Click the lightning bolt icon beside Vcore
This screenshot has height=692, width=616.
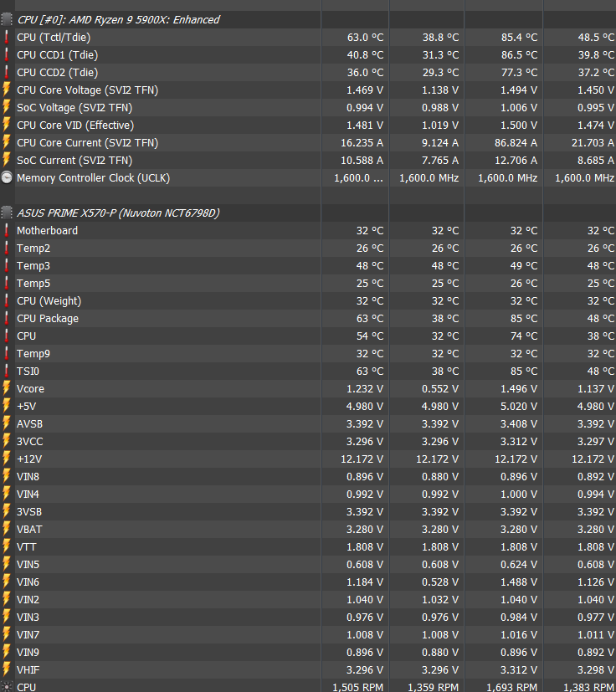point(8,389)
